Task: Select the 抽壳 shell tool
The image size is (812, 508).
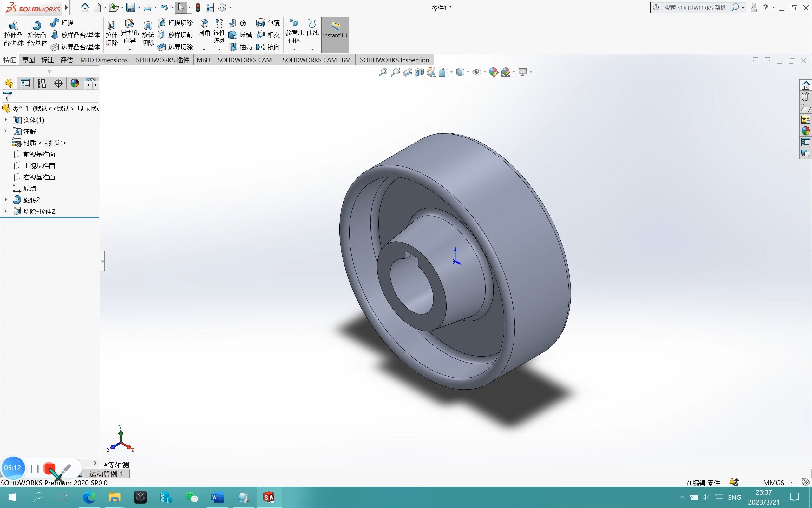Action: [x=240, y=47]
